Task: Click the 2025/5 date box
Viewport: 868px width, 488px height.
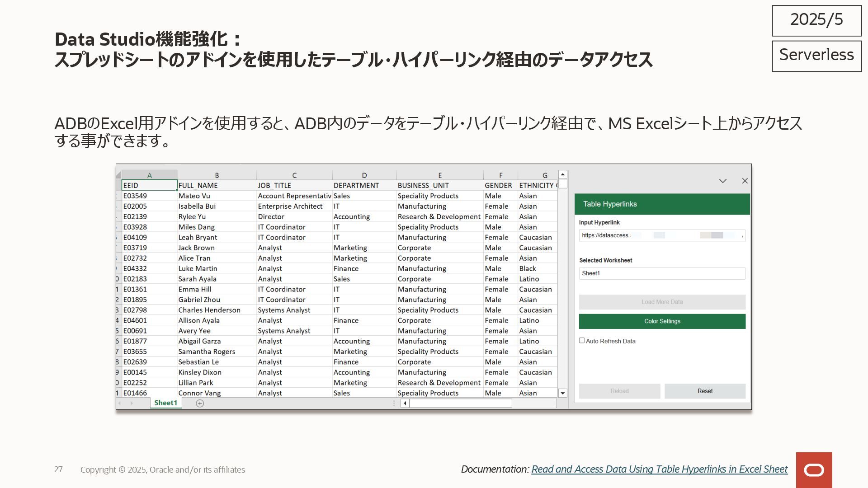Action: point(816,20)
